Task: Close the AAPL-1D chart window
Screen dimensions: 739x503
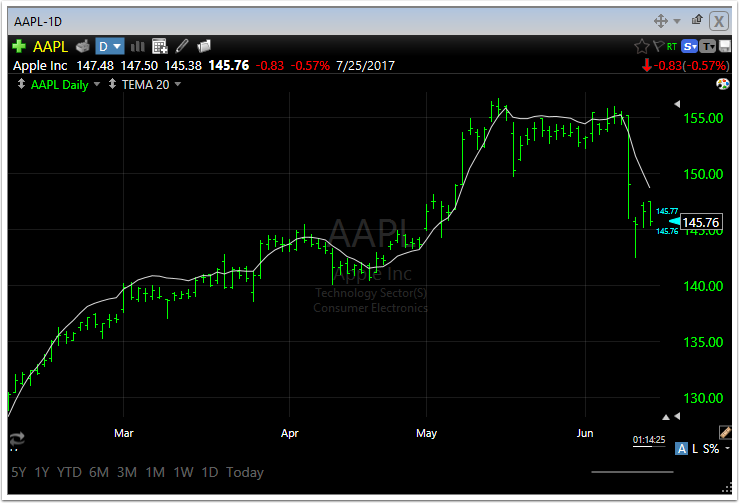Action: pos(719,21)
